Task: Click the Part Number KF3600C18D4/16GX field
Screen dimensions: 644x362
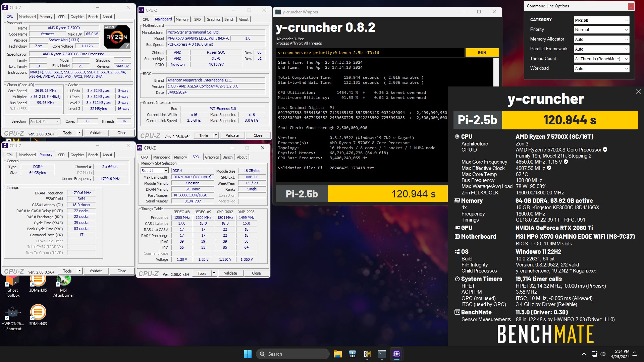Action: 192,195
